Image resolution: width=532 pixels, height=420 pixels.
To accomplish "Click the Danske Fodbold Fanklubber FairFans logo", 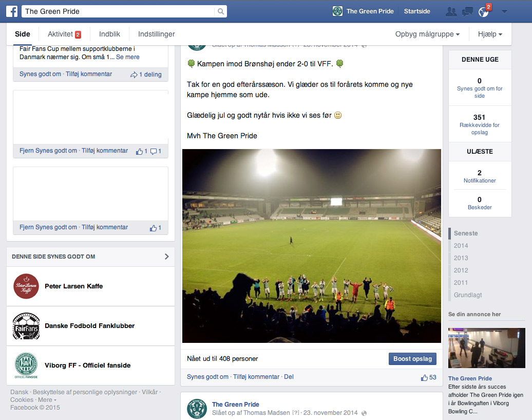I will click(x=26, y=326).
